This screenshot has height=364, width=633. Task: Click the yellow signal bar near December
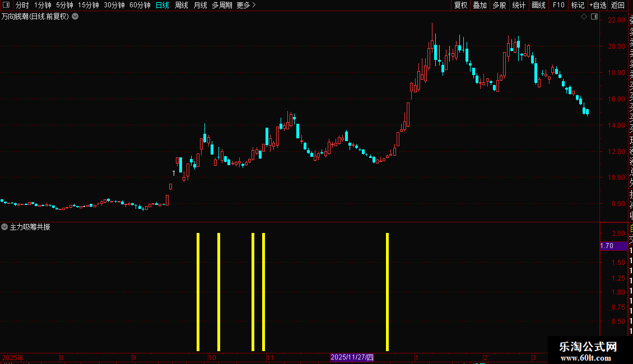tap(387, 292)
